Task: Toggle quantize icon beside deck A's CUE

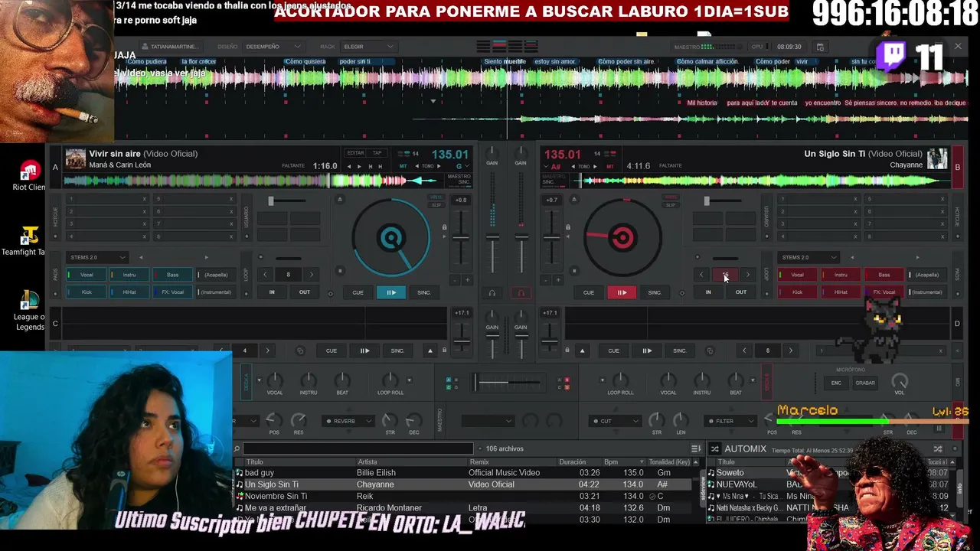Action: pyautogui.click(x=331, y=293)
